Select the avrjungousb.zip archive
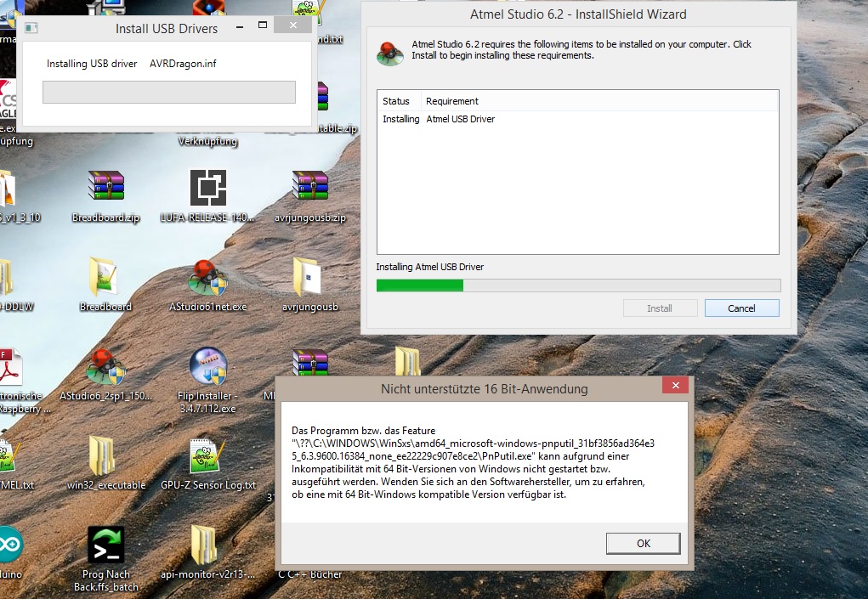Image resolution: width=868 pixels, height=599 pixels. [x=309, y=189]
